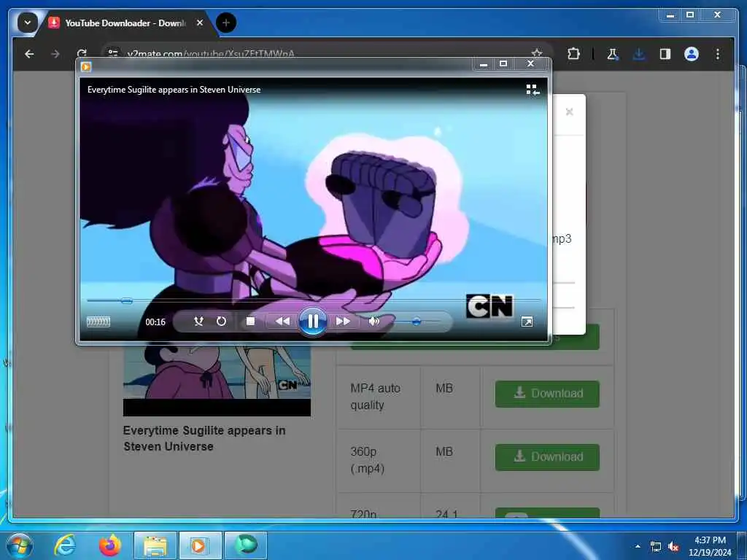
Task: Close the white popup dialog
Action: coord(569,112)
